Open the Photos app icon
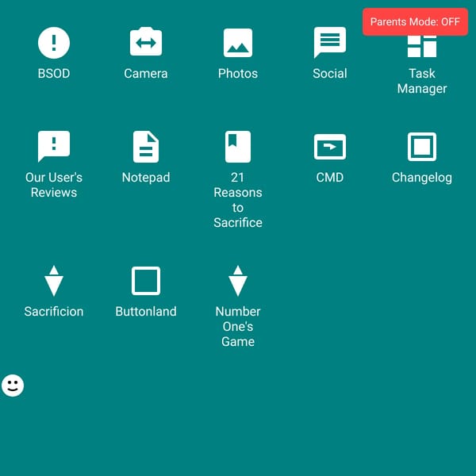This screenshot has height=476, width=476. pyautogui.click(x=238, y=43)
